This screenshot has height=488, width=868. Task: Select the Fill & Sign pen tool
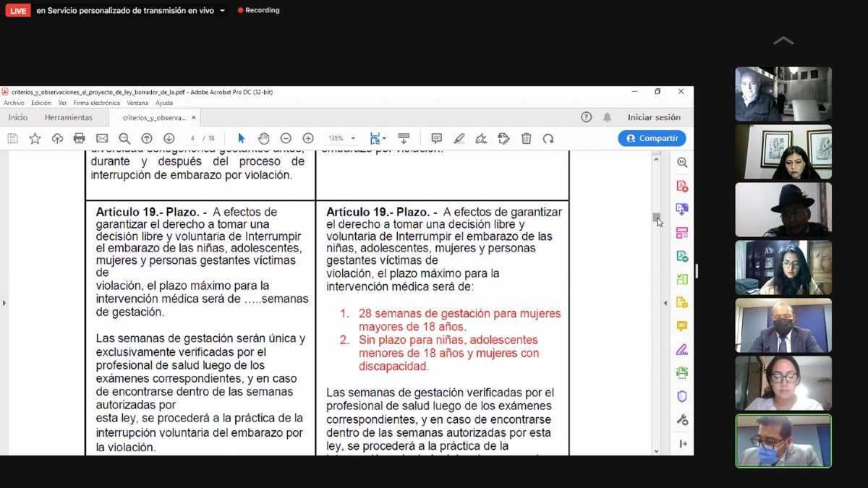[x=681, y=349]
